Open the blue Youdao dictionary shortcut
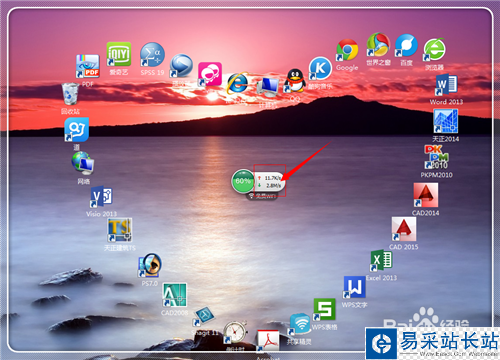 (x=77, y=130)
